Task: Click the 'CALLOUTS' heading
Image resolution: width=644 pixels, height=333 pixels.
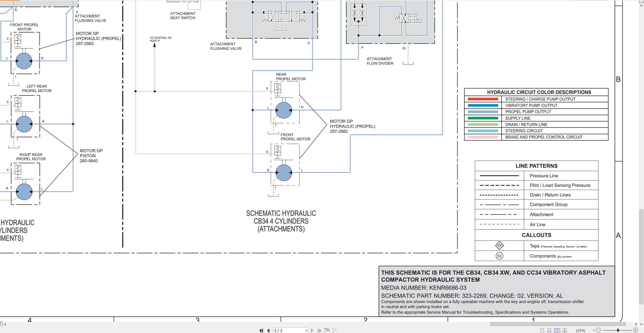Action: coord(537,235)
